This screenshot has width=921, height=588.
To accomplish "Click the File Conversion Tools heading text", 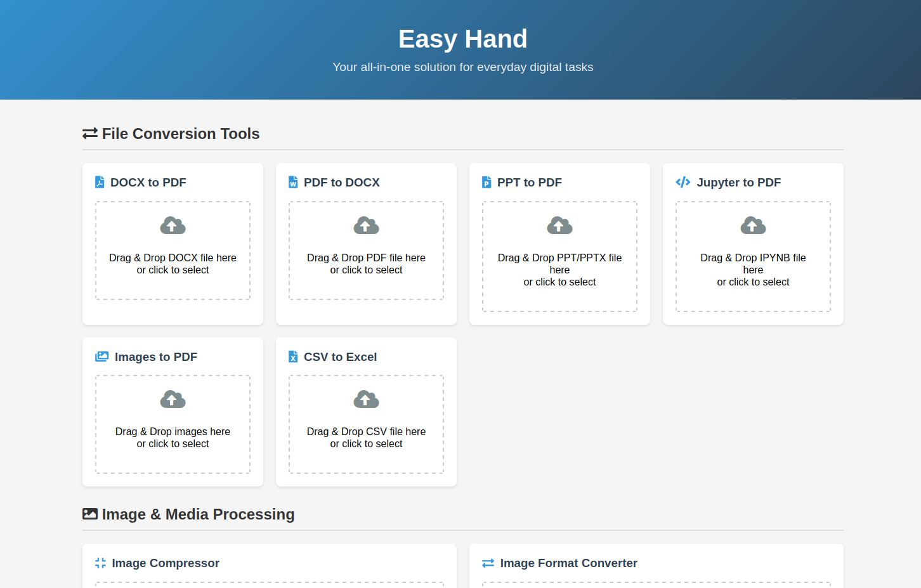I will coord(180,133).
